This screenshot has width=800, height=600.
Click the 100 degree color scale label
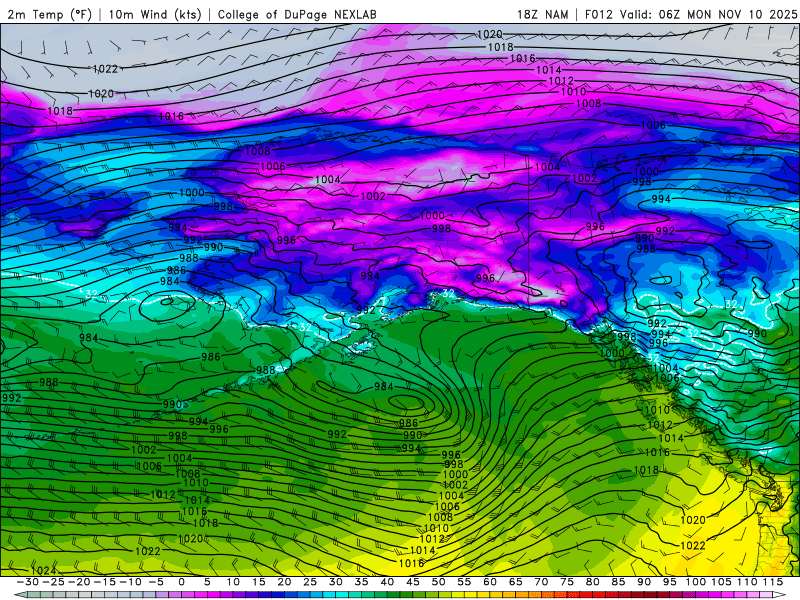click(x=695, y=582)
